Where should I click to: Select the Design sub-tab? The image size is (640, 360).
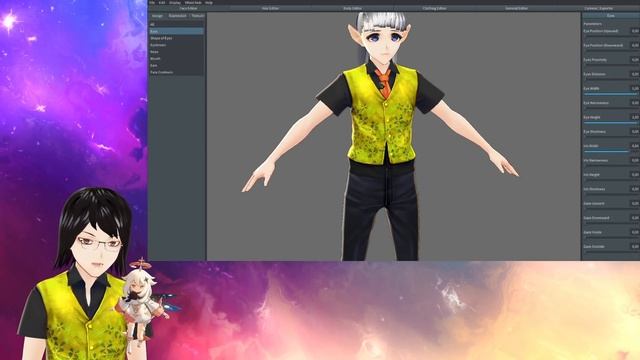(157, 16)
